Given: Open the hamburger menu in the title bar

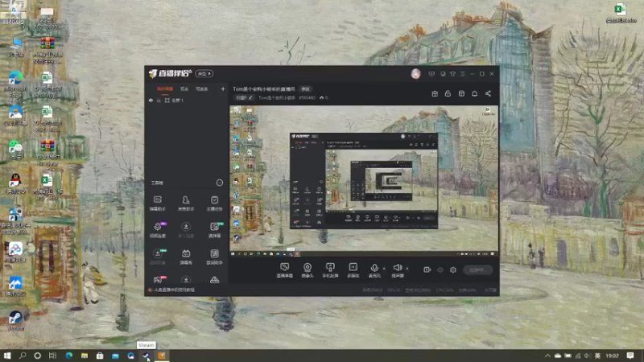Looking at the screenshot, I should click(x=462, y=74).
